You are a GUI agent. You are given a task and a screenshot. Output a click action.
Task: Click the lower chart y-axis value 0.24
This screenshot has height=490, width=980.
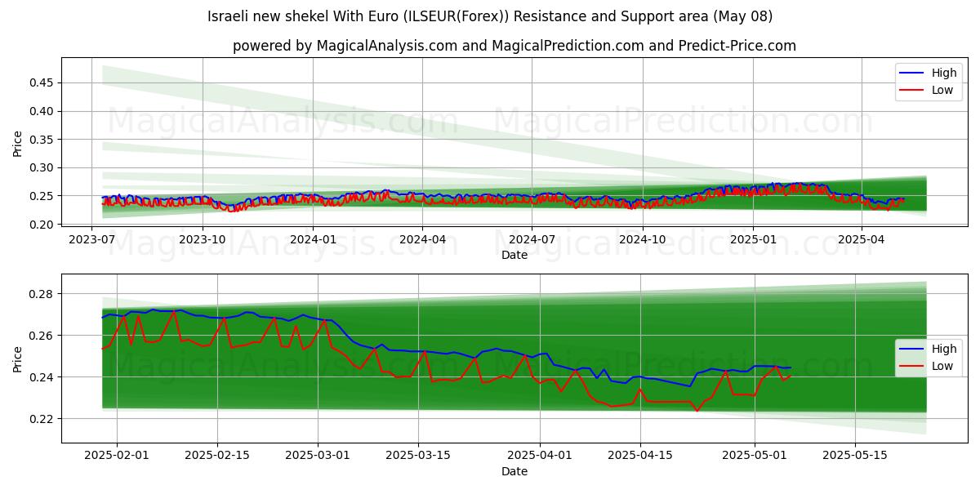coord(42,377)
